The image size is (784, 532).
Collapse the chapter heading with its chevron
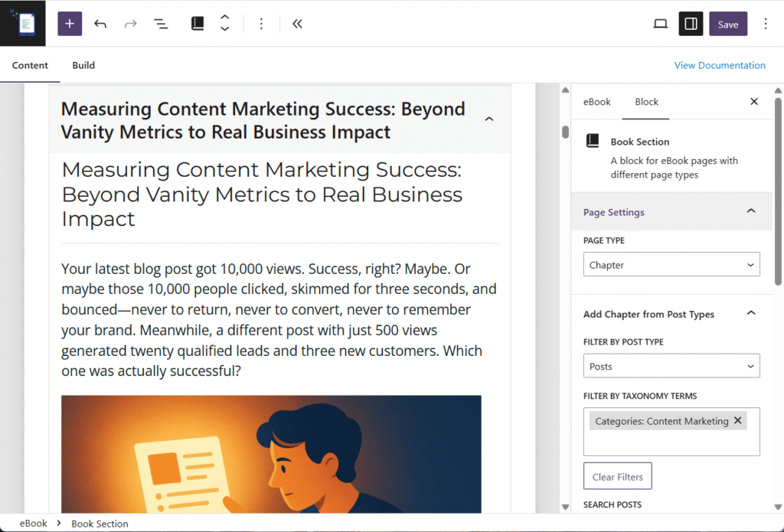489,119
